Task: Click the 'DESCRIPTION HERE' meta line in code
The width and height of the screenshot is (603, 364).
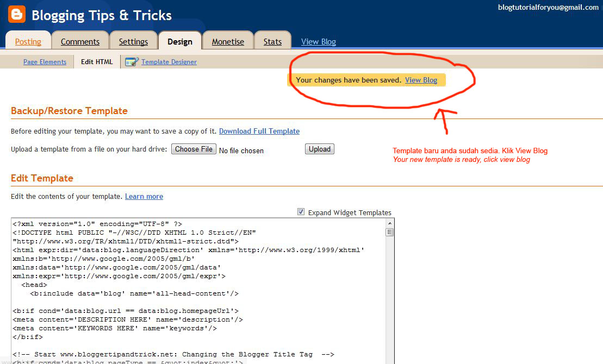Action: (x=128, y=319)
